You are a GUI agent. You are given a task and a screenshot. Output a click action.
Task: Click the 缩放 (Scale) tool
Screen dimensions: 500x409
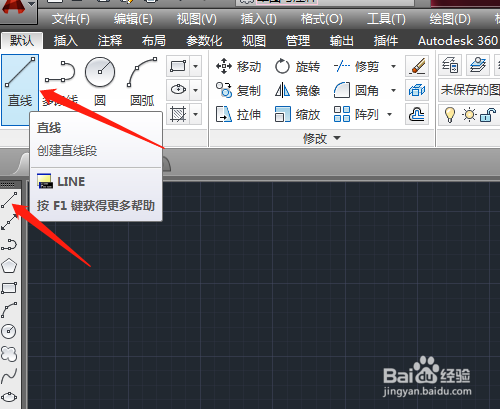click(297, 114)
